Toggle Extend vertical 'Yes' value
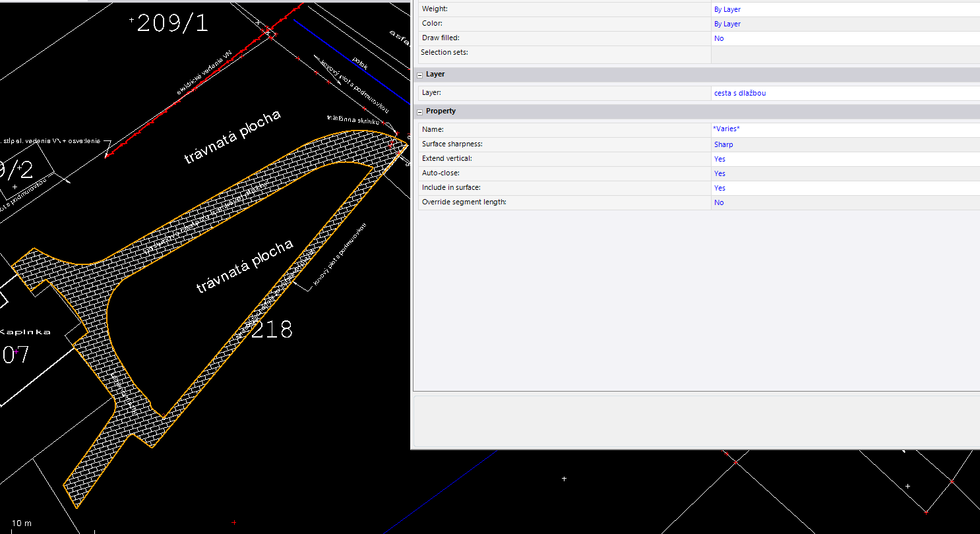 pyautogui.click(x=720, y=159)
